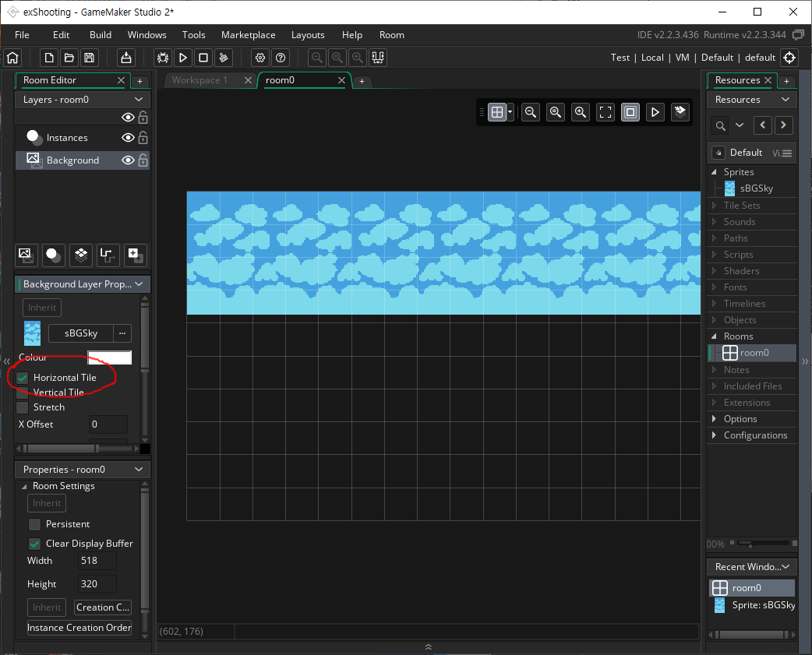The width and height of the screenshot is (812, 655).
Task: Hide the Background layer visibility
Action: point(129,160)
